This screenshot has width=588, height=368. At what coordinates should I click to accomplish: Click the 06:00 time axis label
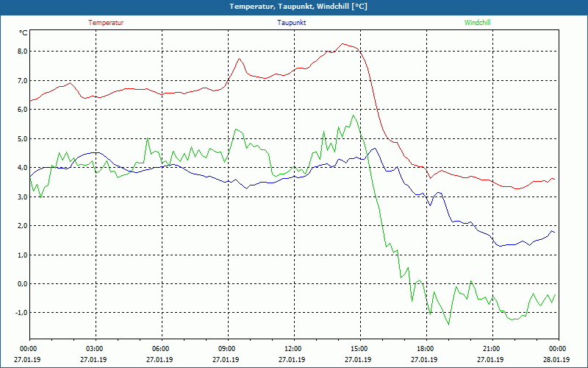pyautogui.click(x=162, y=349)
